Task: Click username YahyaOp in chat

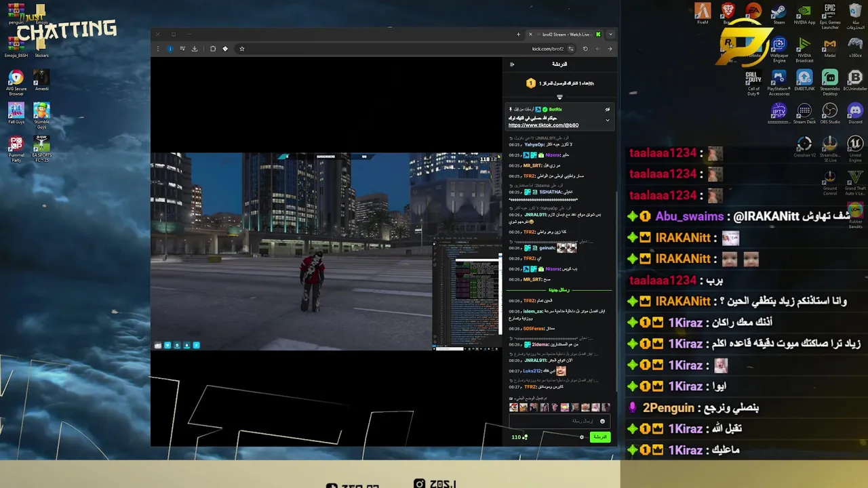Action: 534,144
